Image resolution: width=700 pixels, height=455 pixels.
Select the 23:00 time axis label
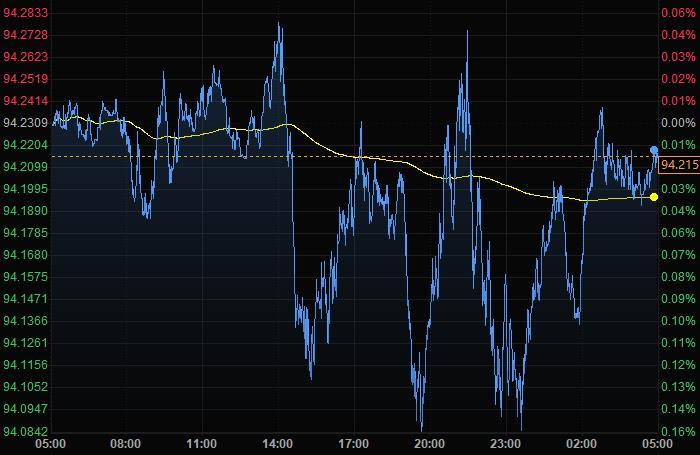pos(506,443)
